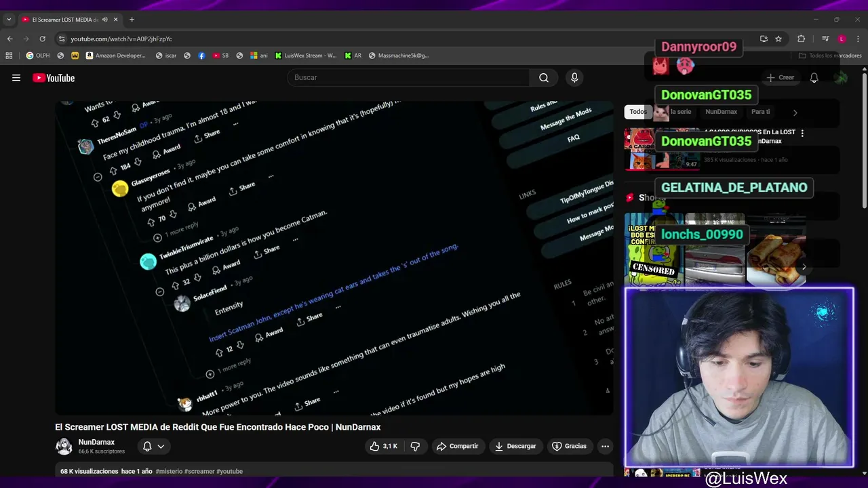Click the youtube.com address bar URL
868x488 pixels.
121,39
